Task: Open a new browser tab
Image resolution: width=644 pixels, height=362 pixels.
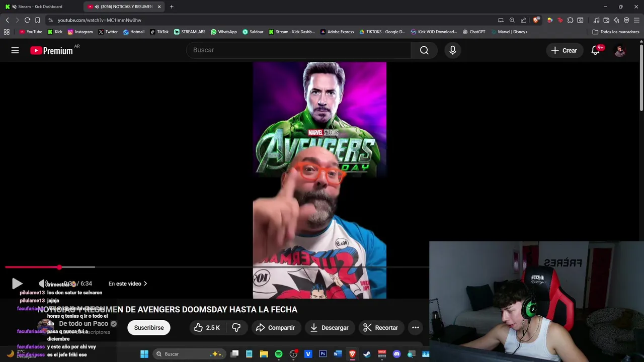Action: (172, 7)
